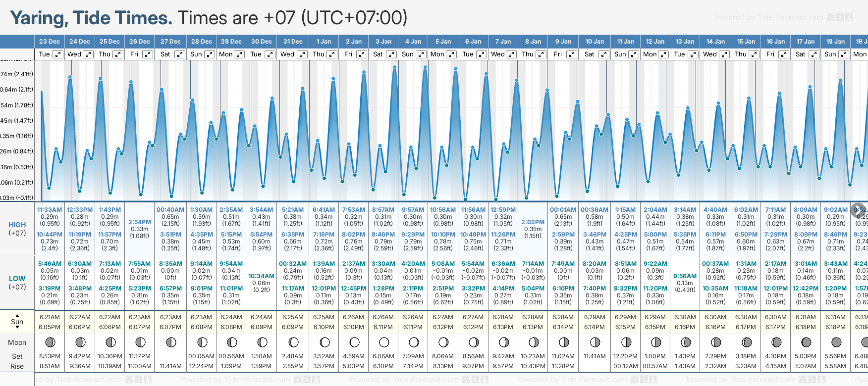The width and height of the screenshot is (868, 386).
Task: Click expand icon for Wed 7 Jan
Action: click(x=511, y=54)
